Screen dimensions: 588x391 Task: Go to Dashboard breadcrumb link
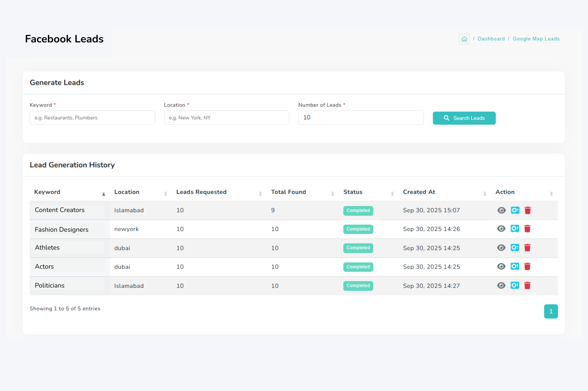tap(491, 39)
